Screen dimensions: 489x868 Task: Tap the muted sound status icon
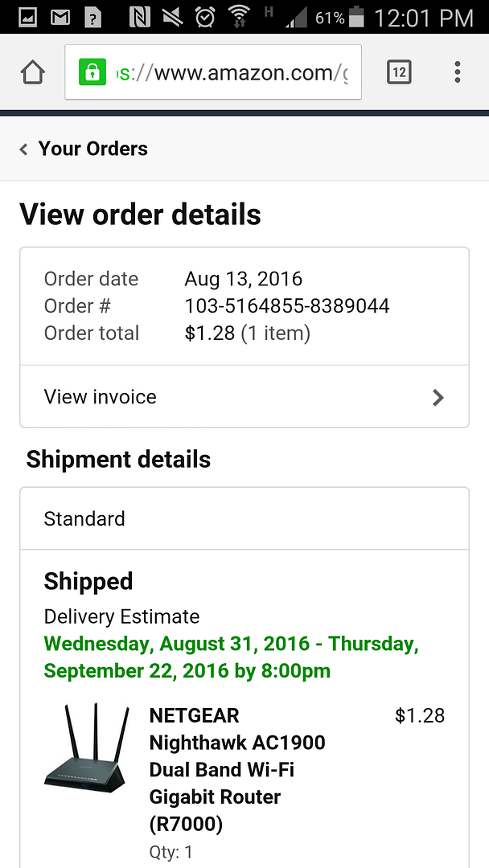pyautogui.click(x=172, y=17)
